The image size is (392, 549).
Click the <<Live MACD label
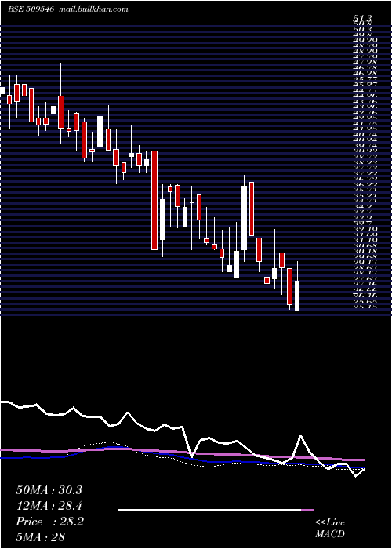(330, 529)
